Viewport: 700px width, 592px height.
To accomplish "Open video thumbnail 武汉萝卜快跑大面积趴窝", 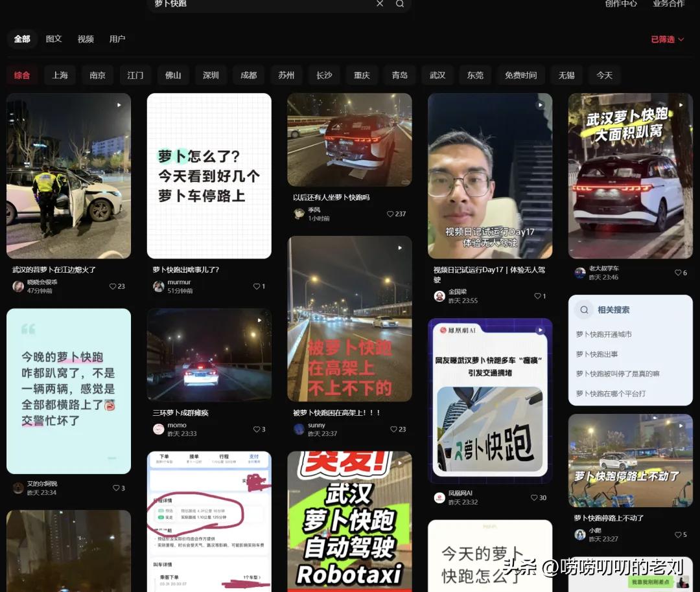I will click(631, 176).
